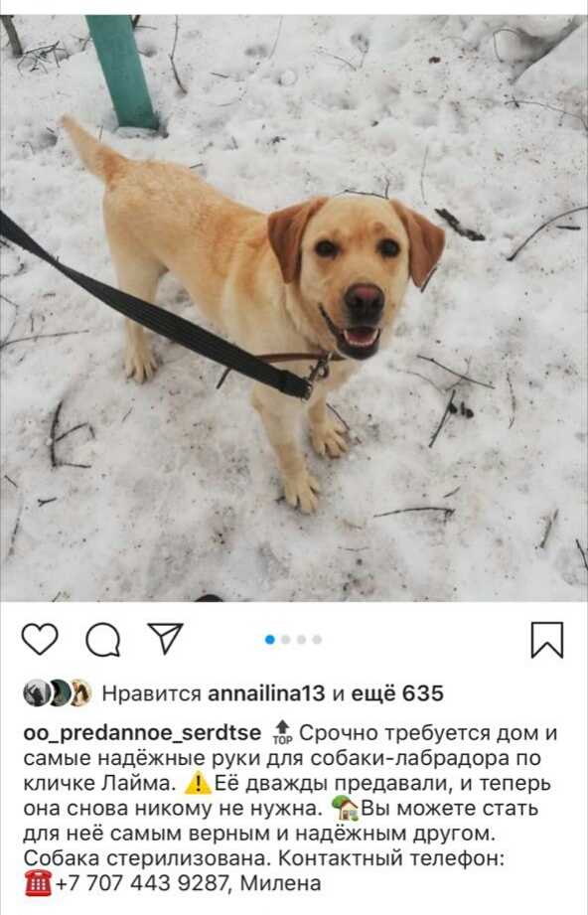Jump to second carousel dot
Viewport: 588px width, 915px height.
pos(285,640)
